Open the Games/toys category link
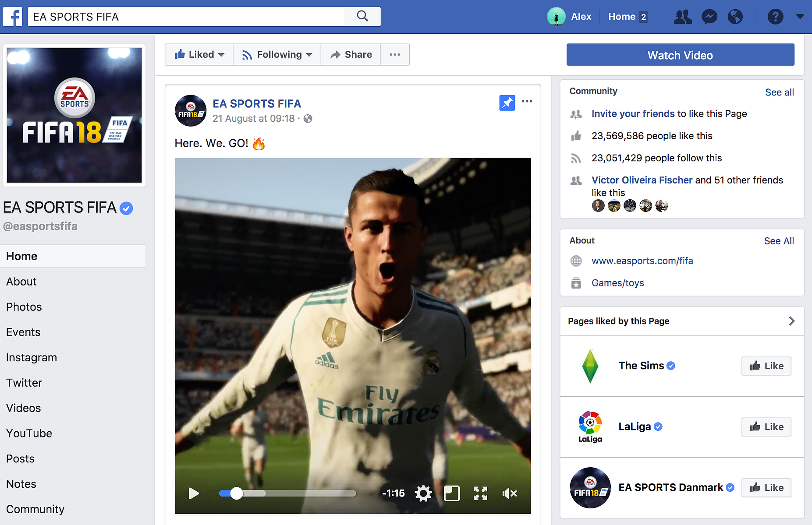Image resolution: width=812 pixels, height=525 pixels. (x=618, y=283)
